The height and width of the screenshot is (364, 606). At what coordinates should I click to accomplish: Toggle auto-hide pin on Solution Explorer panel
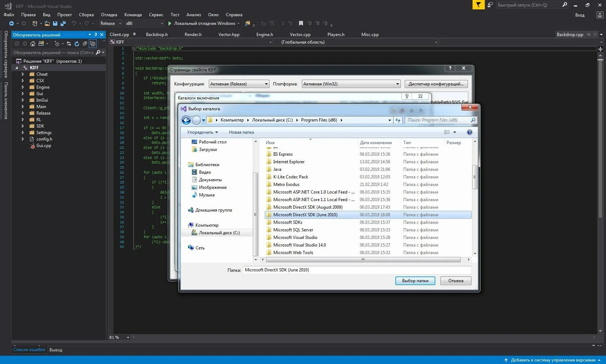point(96,35)
